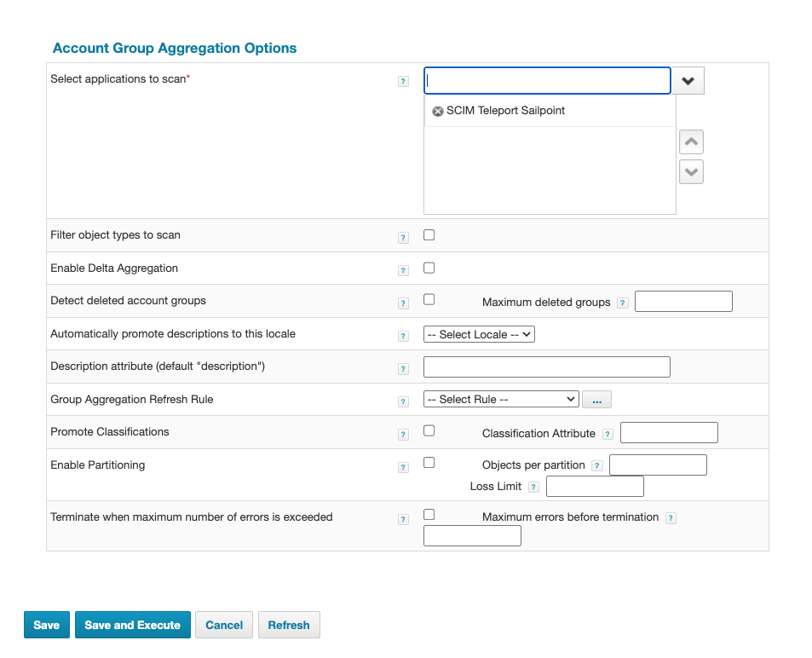Open the Select Rule dropdown
This screenshot has height=658, width=812.
500,399
